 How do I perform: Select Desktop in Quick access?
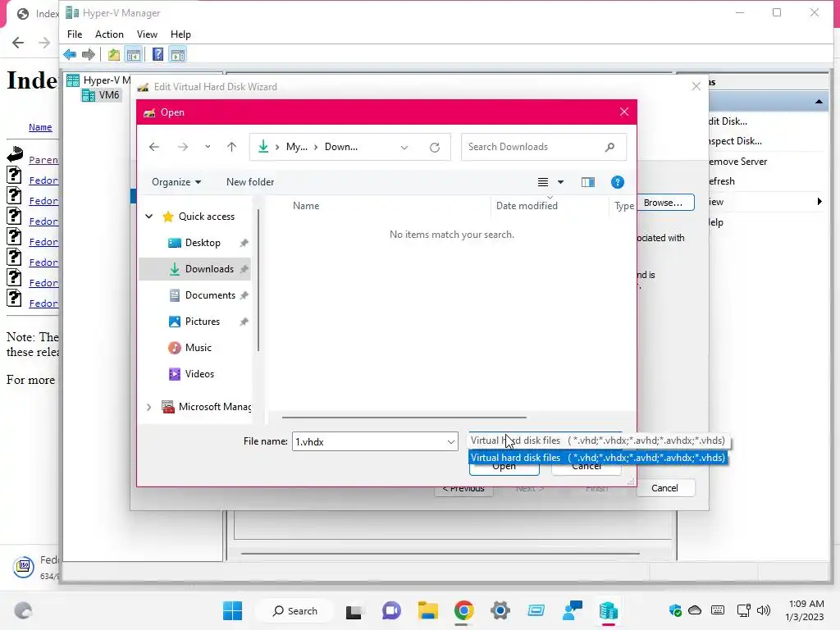(x=203, y=243)
